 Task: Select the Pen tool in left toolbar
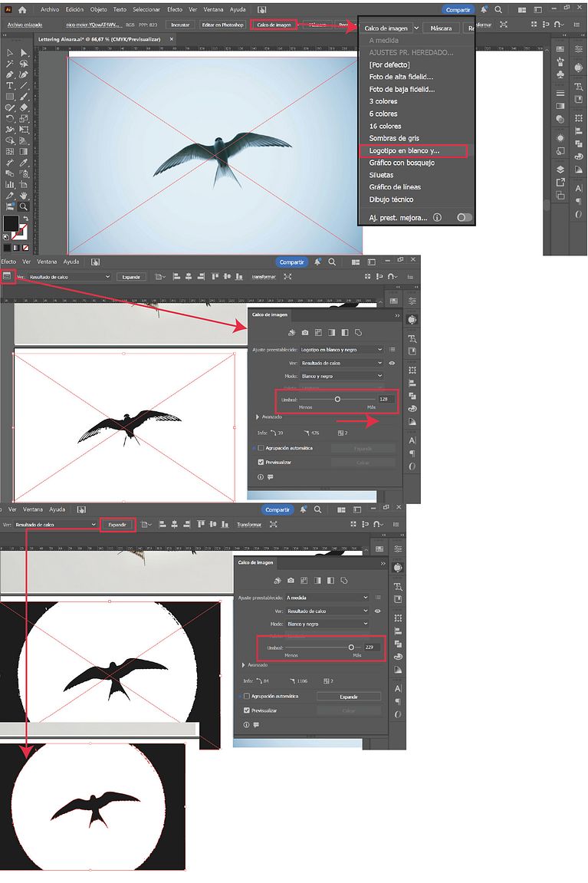tap(10, 75)
